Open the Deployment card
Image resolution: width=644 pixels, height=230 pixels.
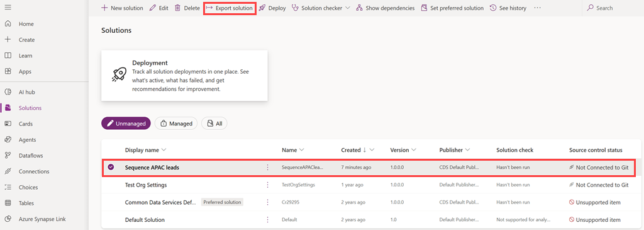(184, 76)
